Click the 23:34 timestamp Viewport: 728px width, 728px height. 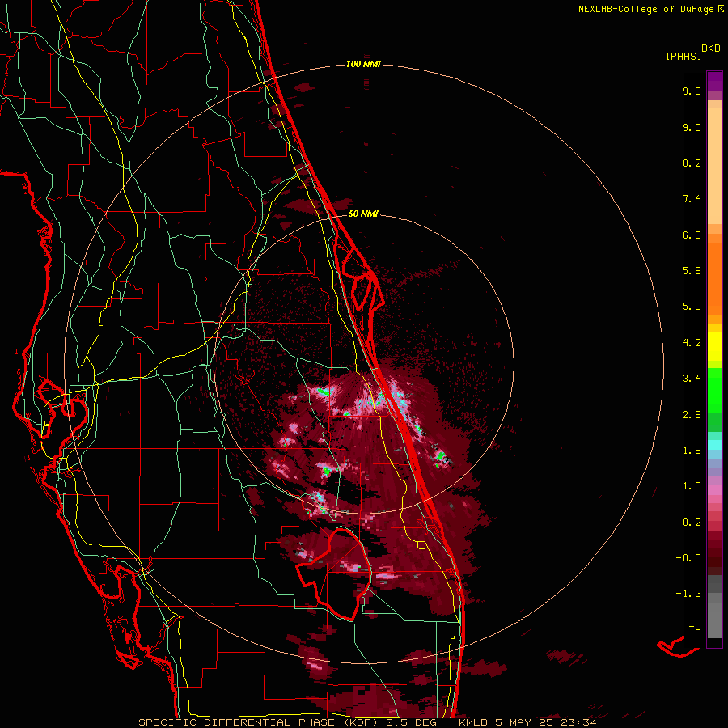pos(579,722)
